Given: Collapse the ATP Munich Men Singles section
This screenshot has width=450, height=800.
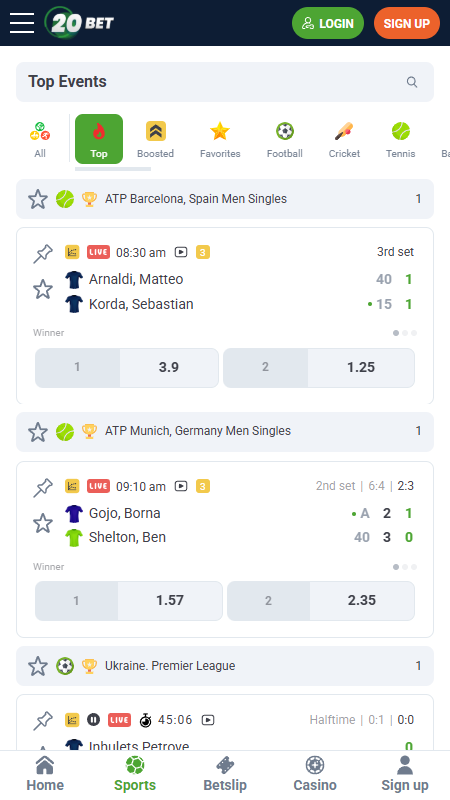Looking at the screenshot, I should tap(225, 432).
